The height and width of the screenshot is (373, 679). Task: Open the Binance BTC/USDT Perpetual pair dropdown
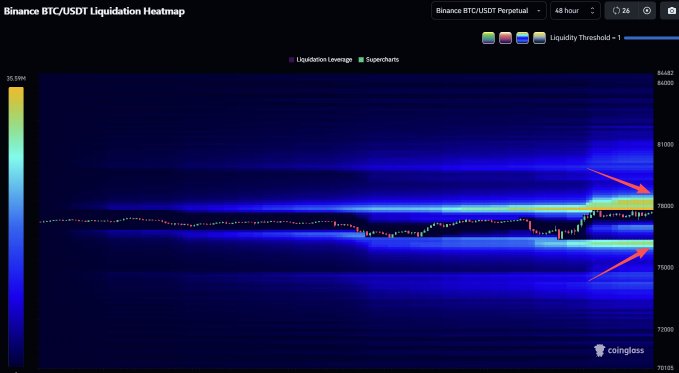489,11
